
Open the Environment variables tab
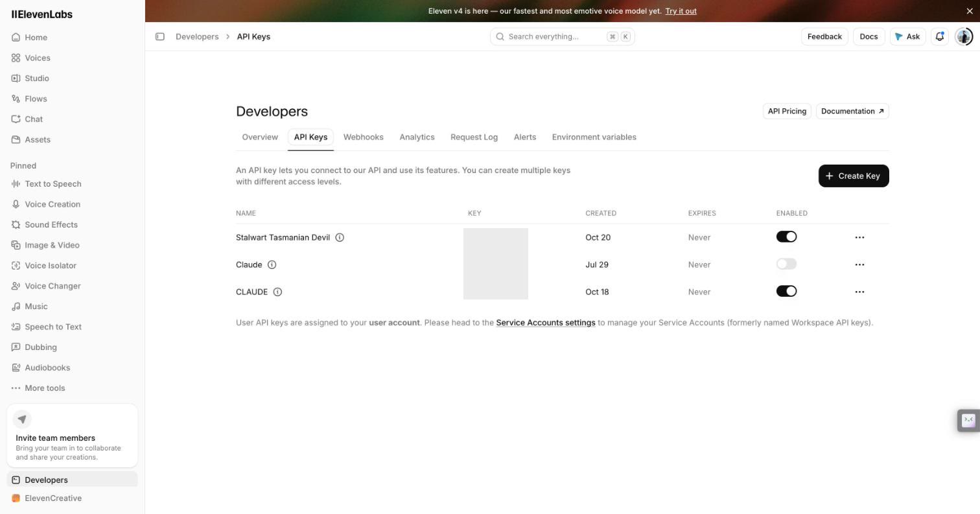coord(594,137)
